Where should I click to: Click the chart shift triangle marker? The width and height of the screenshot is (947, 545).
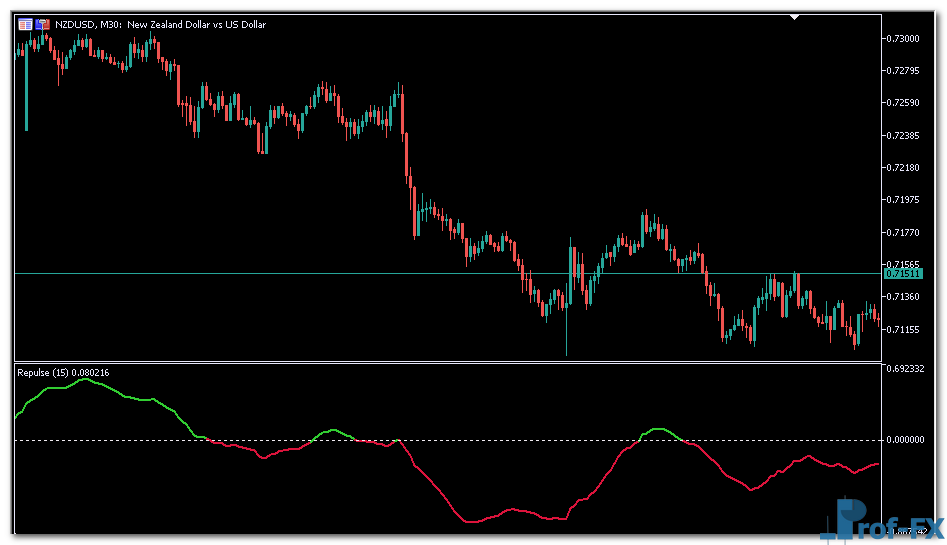(795, 17)
